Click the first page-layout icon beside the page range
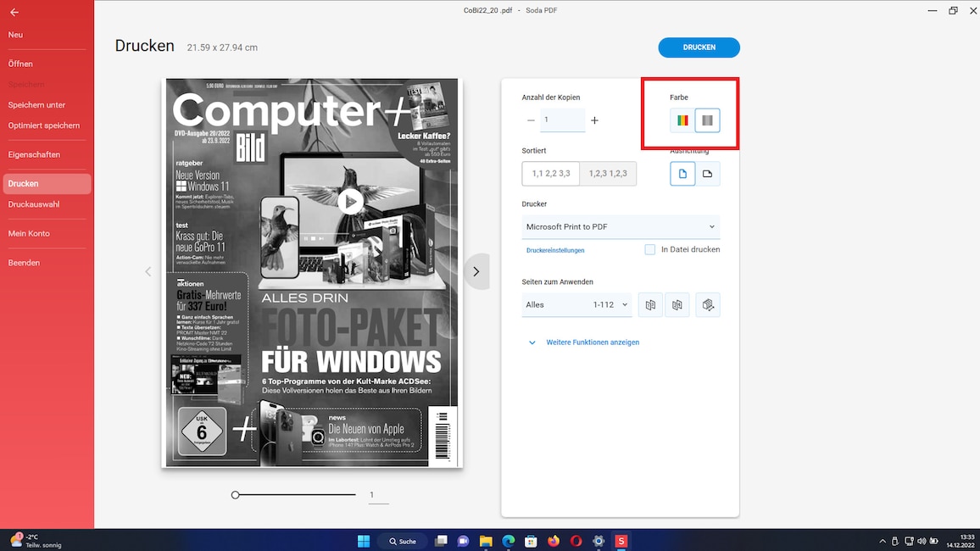The image size is (980, 551). [650, 305]
